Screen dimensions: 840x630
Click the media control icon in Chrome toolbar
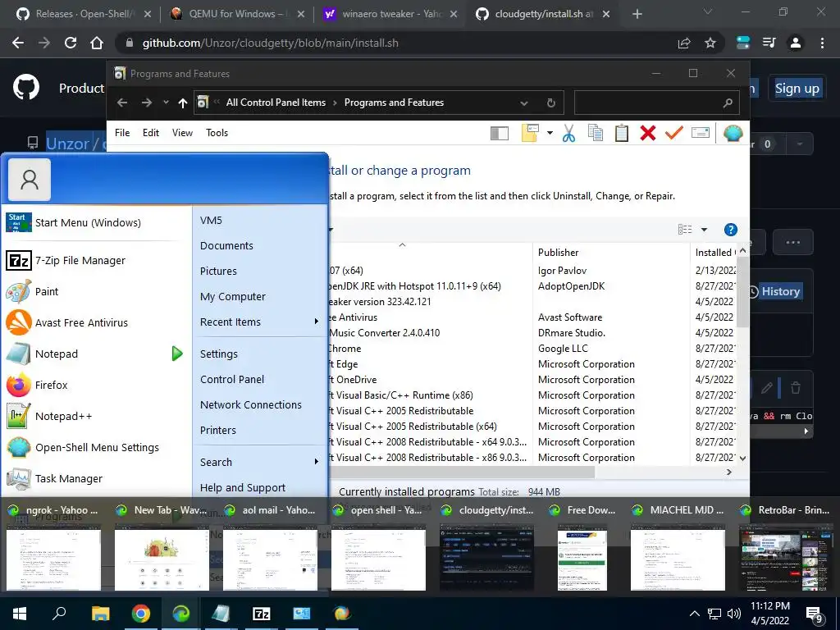(x=769, y=43)
